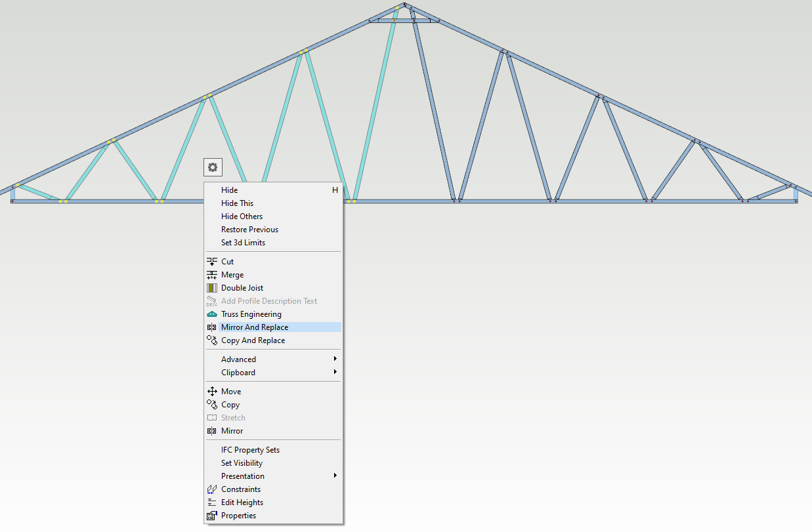This screenshot has height=532, width=812.
Task: Click the Constraints icon
Action: pos(212,489)
